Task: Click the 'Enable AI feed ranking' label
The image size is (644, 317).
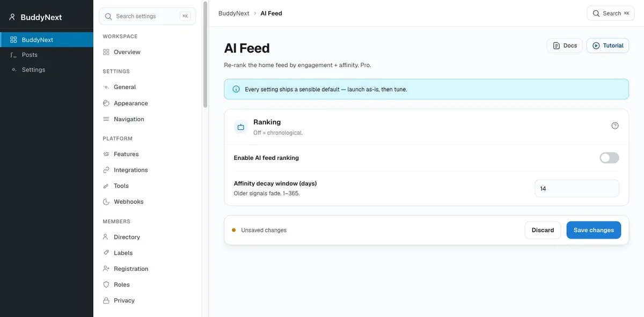Action: [266, 158]
